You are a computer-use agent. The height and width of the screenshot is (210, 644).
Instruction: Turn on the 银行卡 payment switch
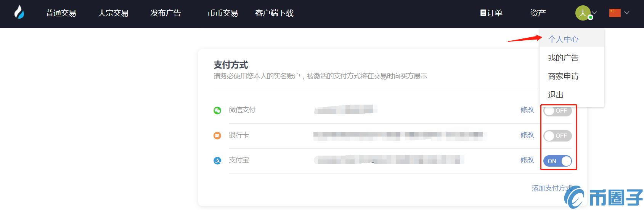pyautogui.click(x=557, y=136)
